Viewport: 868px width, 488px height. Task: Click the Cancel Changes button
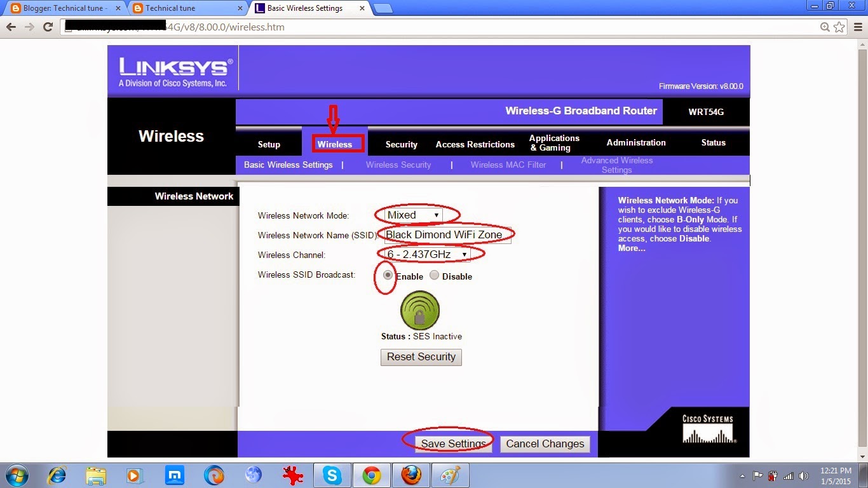[x=545, y=444]
